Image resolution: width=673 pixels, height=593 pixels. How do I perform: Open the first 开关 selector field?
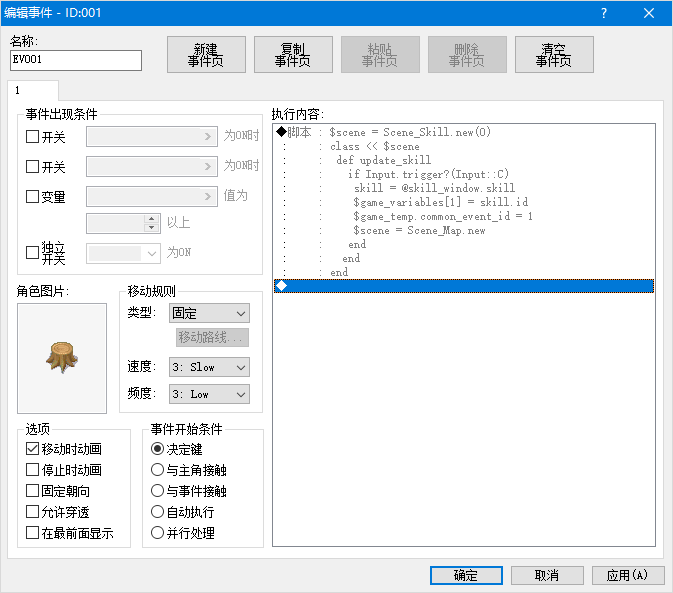(152, 136)
